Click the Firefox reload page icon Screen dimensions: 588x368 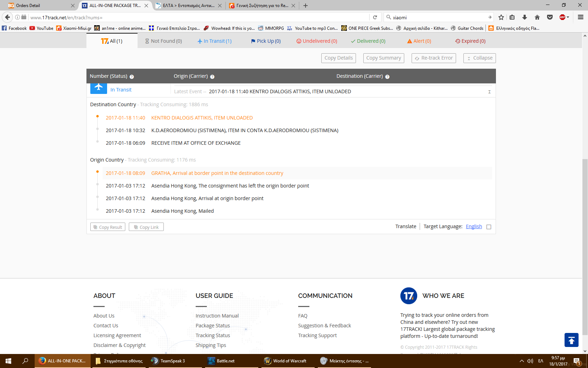(x=375, y=17)
